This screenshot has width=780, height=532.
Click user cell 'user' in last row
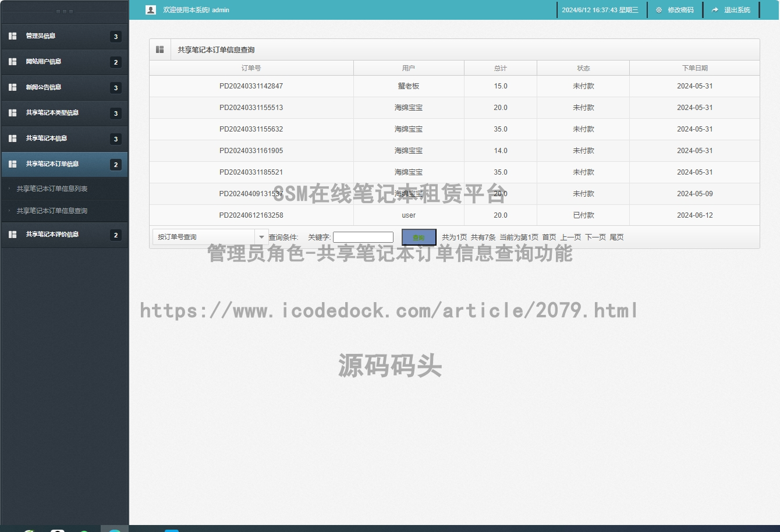tap(409, 215)
